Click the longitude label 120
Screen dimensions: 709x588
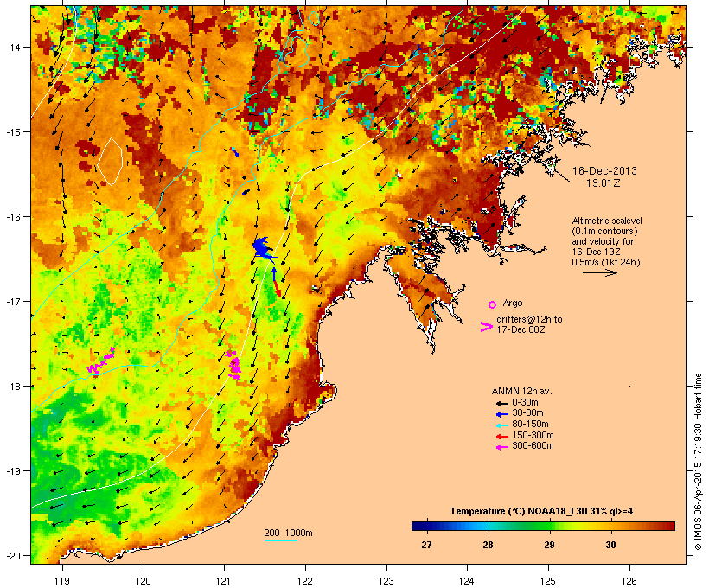[144, 581]
